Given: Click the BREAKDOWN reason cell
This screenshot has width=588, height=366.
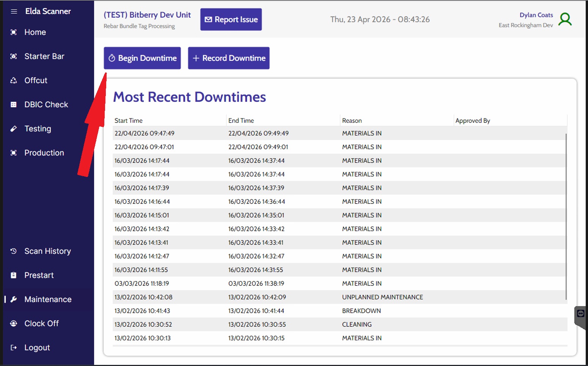Looking at the screenshot, I should 362,311.
